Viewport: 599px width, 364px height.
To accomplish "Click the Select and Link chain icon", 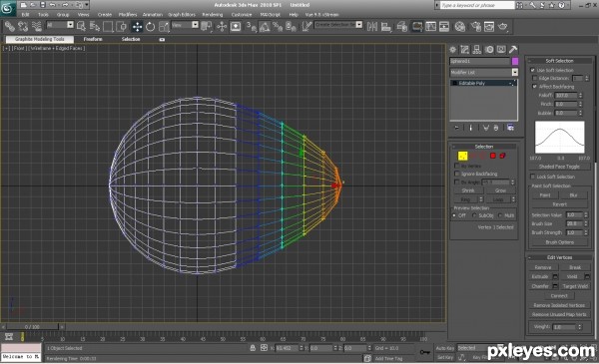I will click(x=10, y=26).
